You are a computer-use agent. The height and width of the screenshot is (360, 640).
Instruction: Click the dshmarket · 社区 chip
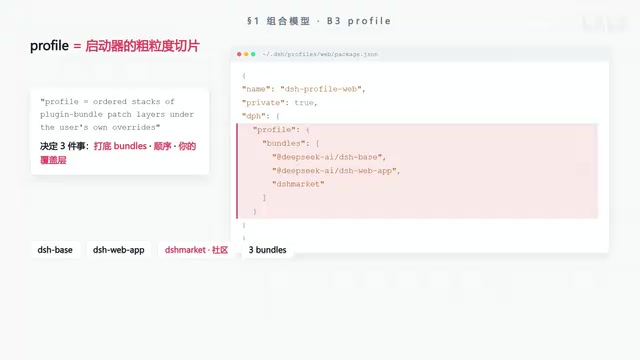(196, 250)
